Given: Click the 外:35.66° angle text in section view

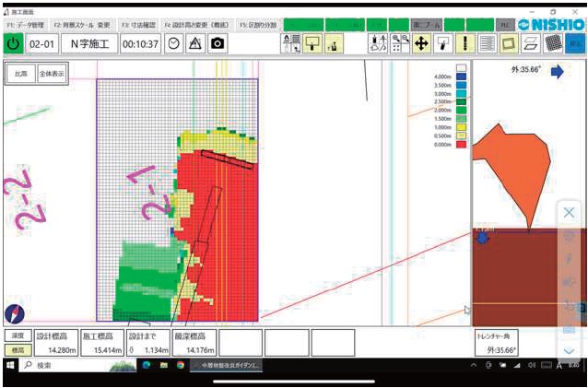Looking at the screenshot, I should pos(526,69).
